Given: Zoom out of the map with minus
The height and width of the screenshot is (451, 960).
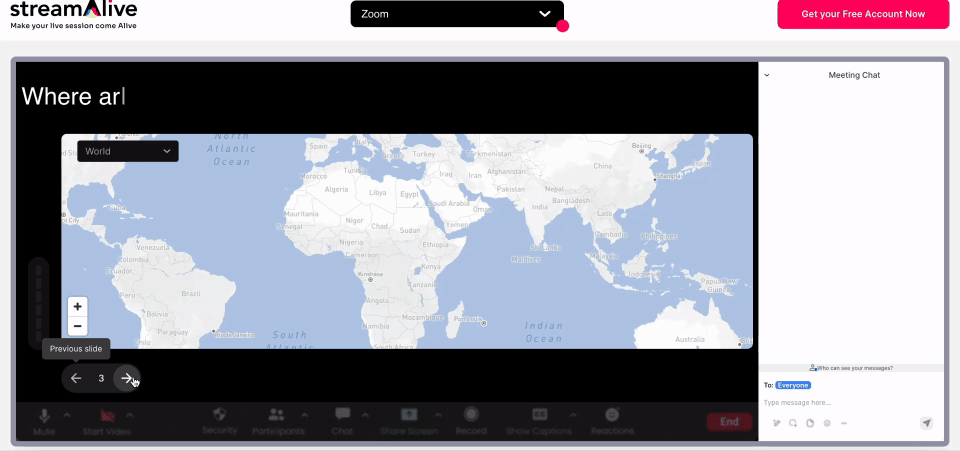Looking at the screenshot, I should tap(77, 326).
